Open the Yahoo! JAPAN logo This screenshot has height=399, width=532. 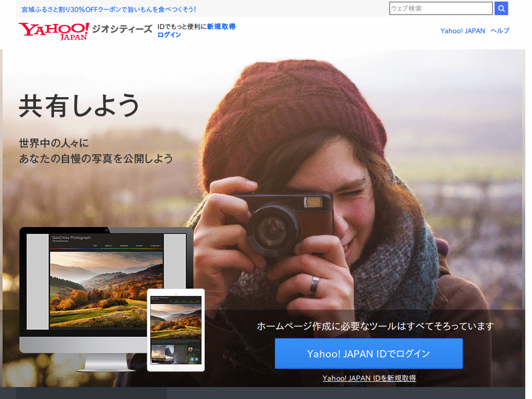point(54,32)
